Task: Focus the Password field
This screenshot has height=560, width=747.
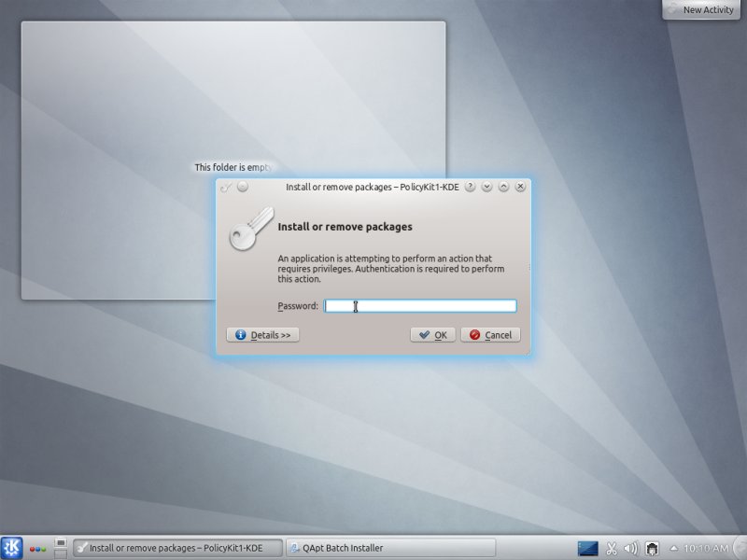Action: [x=420, y=306]
